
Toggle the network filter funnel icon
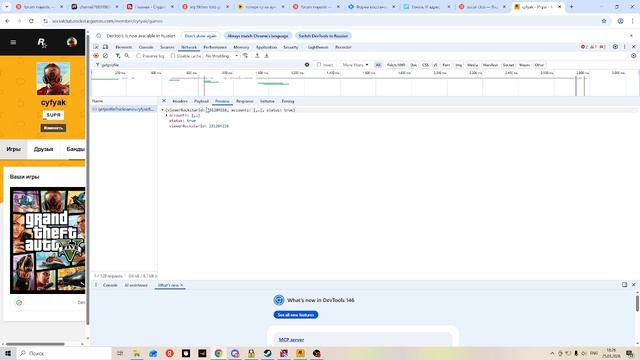[118, 56]
